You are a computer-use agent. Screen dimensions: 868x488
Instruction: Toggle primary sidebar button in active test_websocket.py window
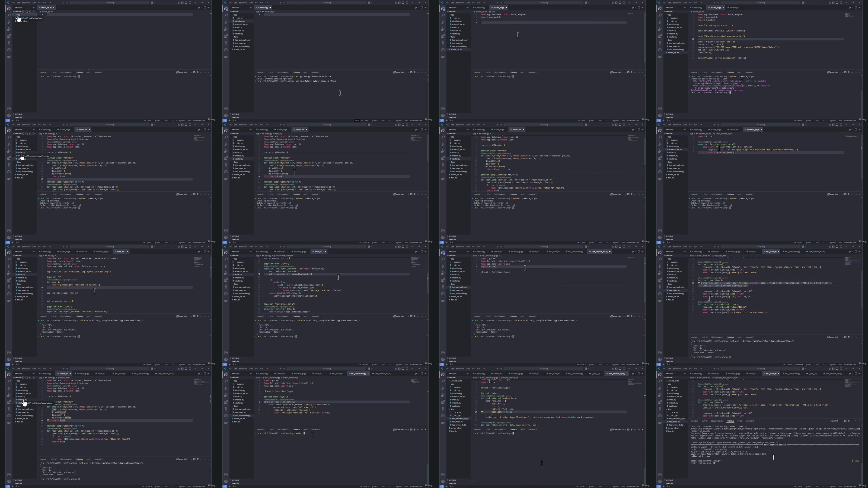click(x=399, y=369)
